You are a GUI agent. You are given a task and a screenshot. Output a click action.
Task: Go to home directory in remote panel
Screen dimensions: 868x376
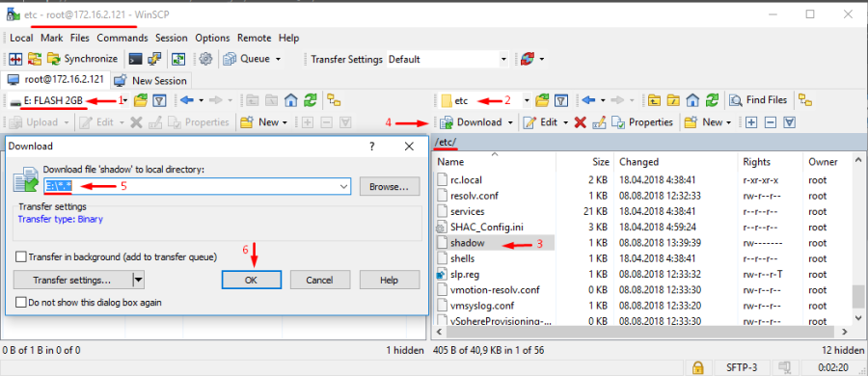pos(692,100)
